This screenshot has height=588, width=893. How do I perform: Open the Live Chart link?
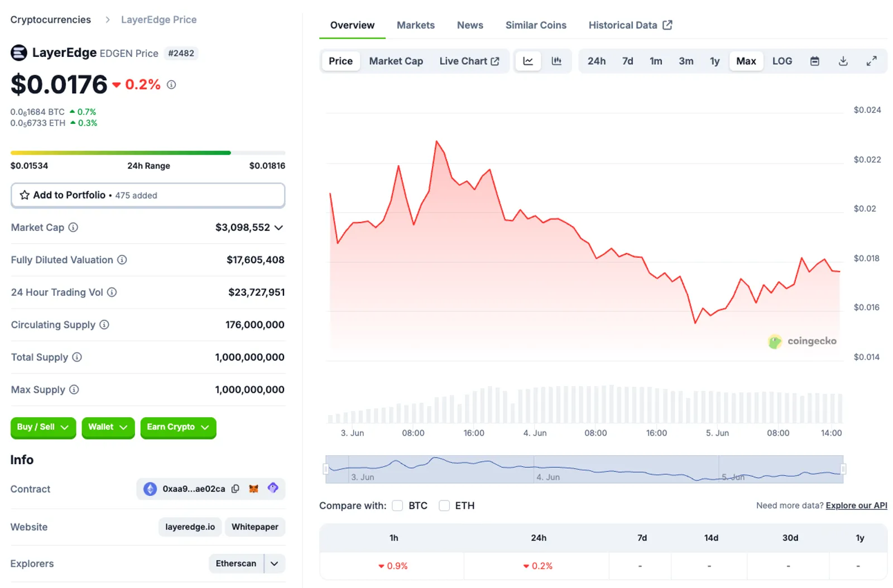pos(469,61)
